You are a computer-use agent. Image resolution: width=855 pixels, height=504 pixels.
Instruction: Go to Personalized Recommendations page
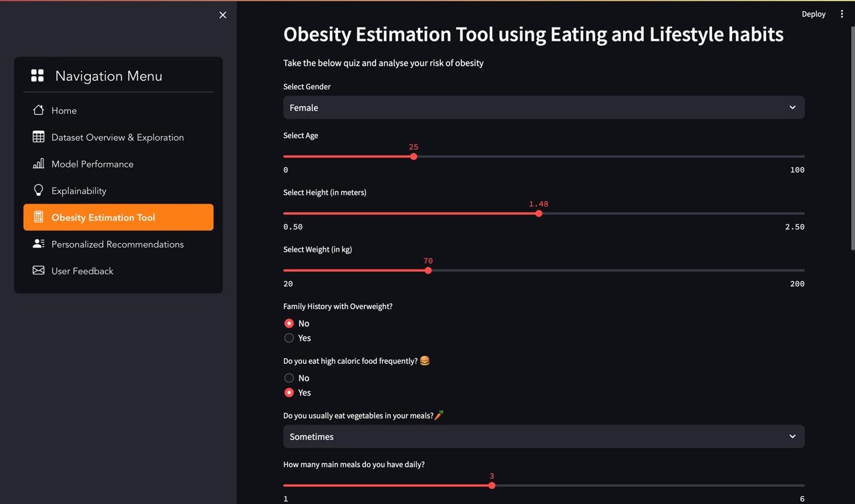pyautogui.click(x=118, y=244)
